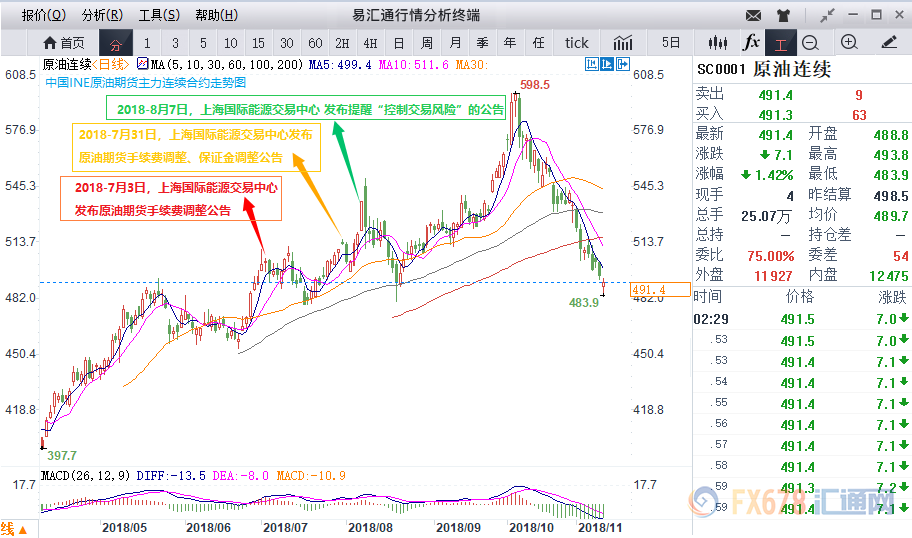Open the 报价(Q) menu

[43, 15]
